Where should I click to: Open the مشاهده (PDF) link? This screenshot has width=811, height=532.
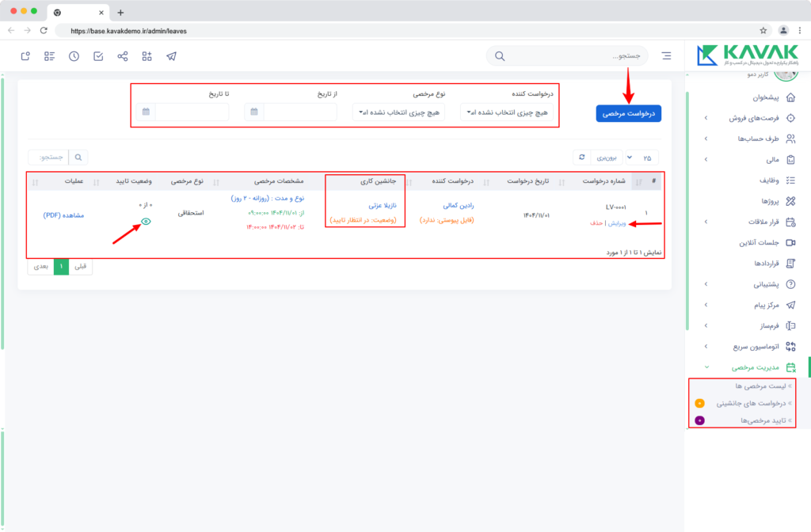63,215
